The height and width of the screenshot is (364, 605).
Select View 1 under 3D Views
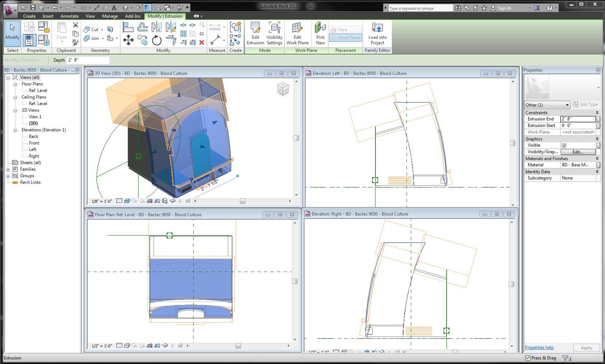click(x=35, y=117)
